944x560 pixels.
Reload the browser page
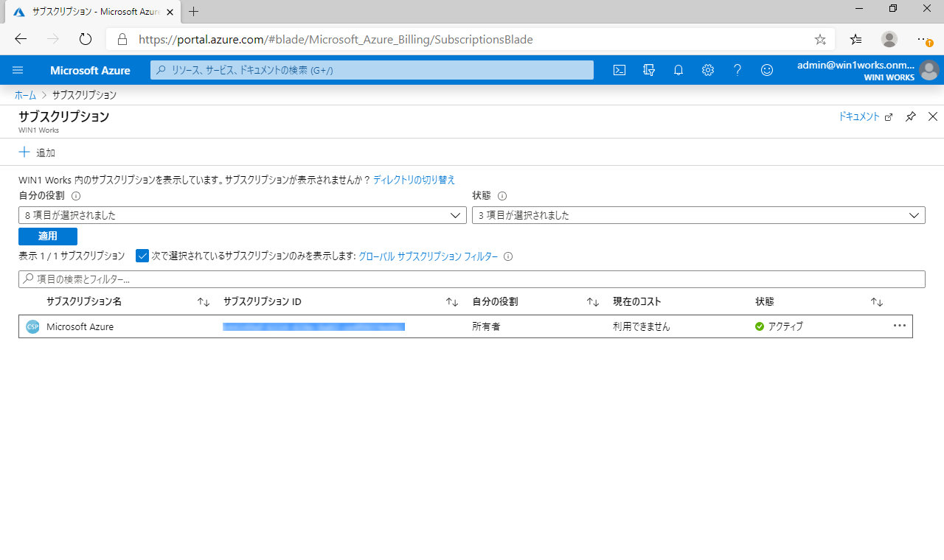coord(86,39)
